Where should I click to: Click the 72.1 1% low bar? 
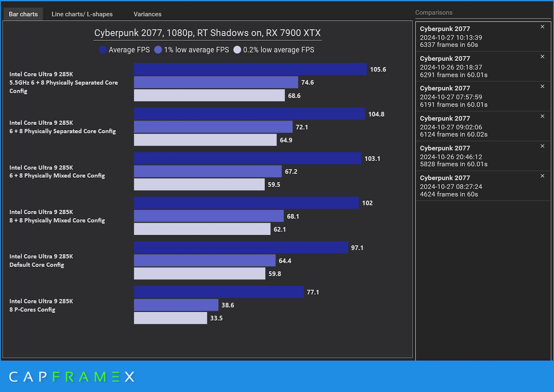tap(213, 127)
